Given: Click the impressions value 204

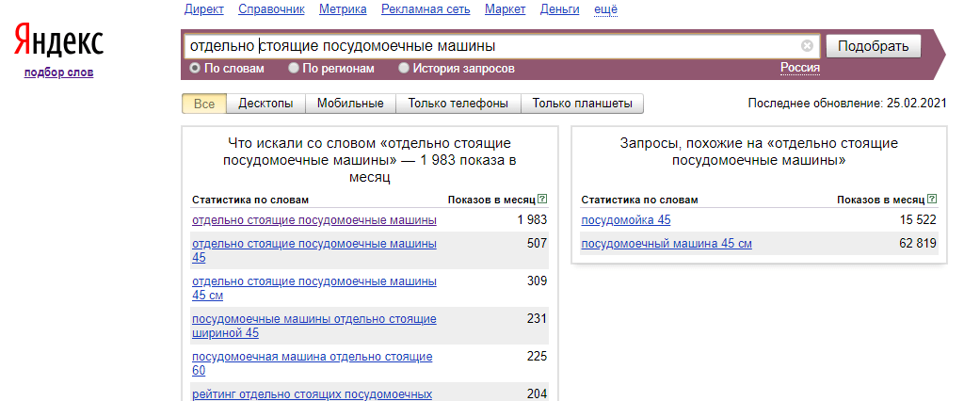Looking at the screenshot, I should pos(537,393).
